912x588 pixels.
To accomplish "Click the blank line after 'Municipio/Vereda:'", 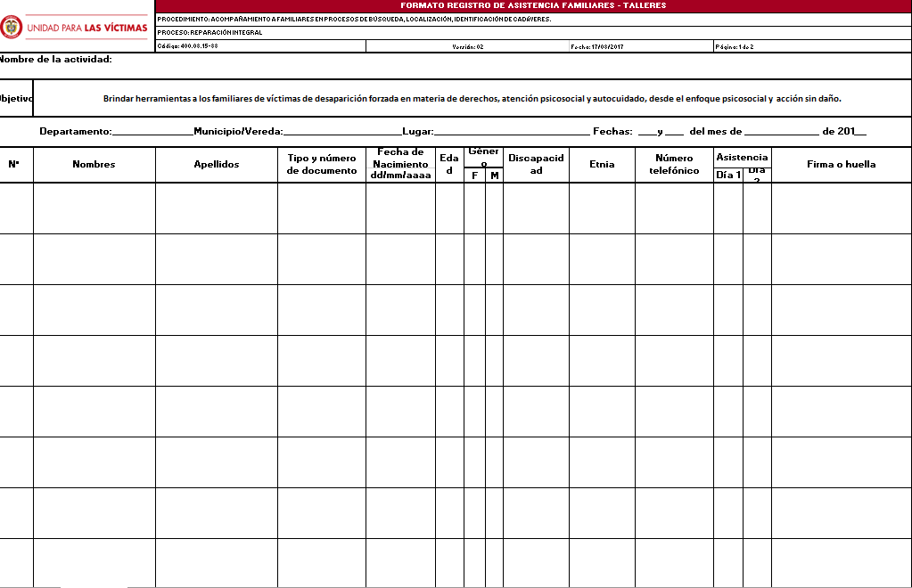I will 342,132.
